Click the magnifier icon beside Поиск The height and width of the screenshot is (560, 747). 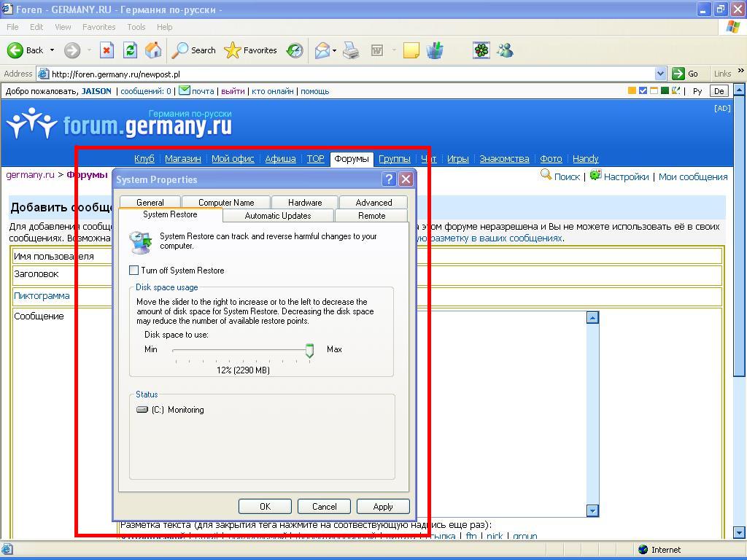(546, 174)
